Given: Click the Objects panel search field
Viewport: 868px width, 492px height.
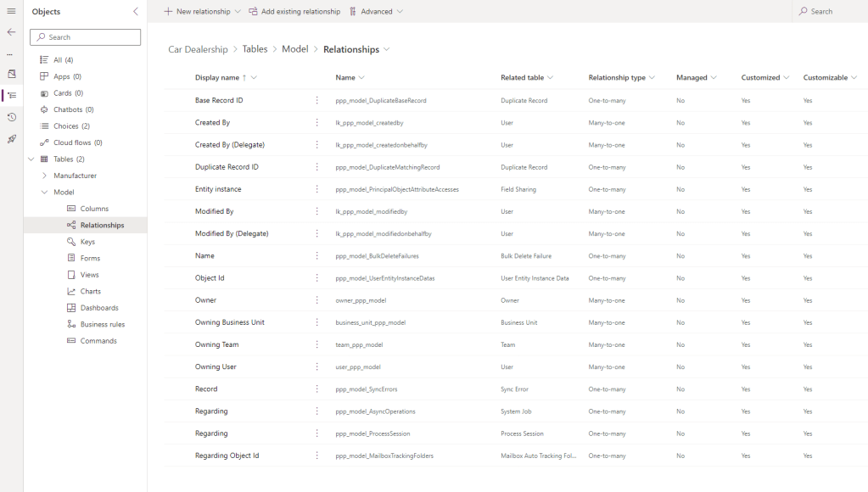Looking at the screenshot, I should (x=86, y=37).
